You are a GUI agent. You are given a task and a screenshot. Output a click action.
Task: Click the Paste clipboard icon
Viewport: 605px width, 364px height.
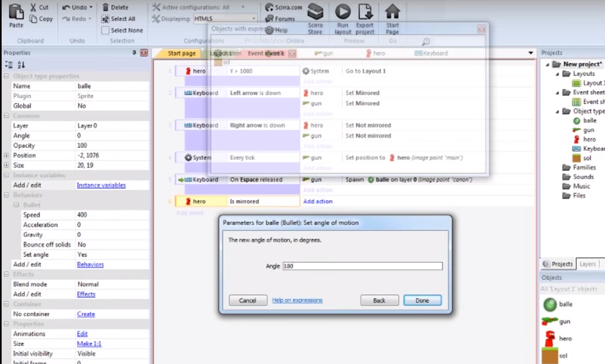16,12
